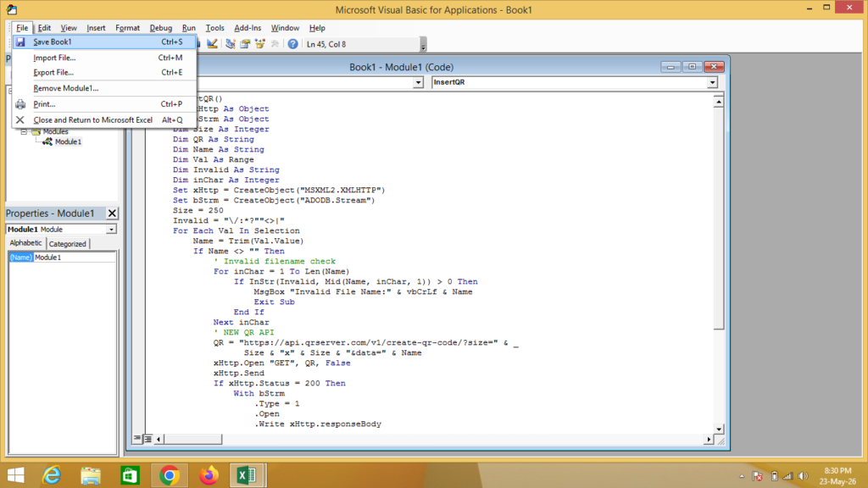The width and height of the screenshot is (868, 488).
Task: Open Action Center flag icon in the tray
Action: (x=758, y=476)
